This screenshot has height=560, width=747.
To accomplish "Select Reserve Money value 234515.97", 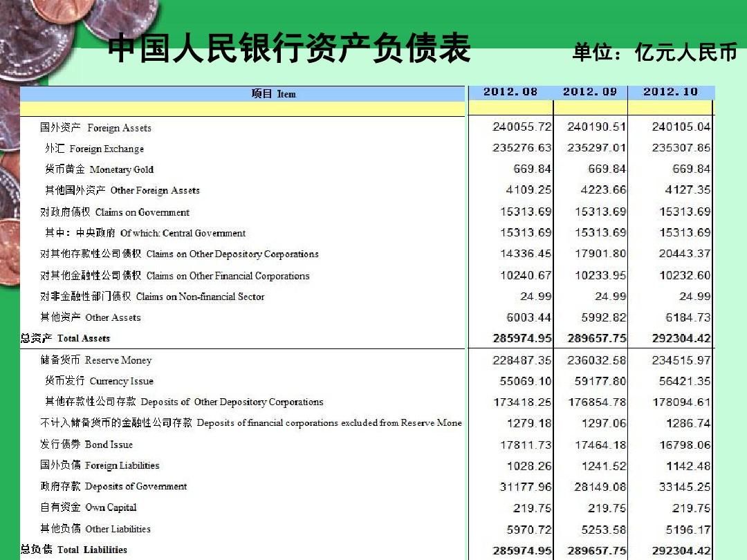I will click(681, 360).
